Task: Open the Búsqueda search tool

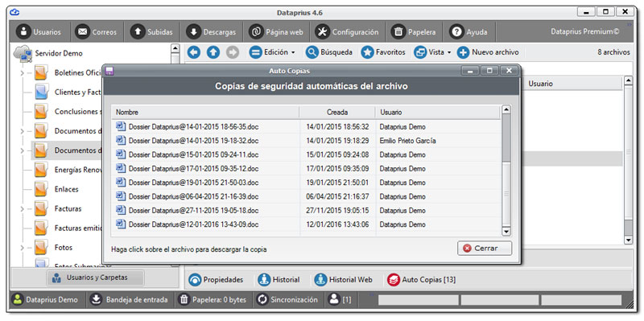Action: pos(329,52)
